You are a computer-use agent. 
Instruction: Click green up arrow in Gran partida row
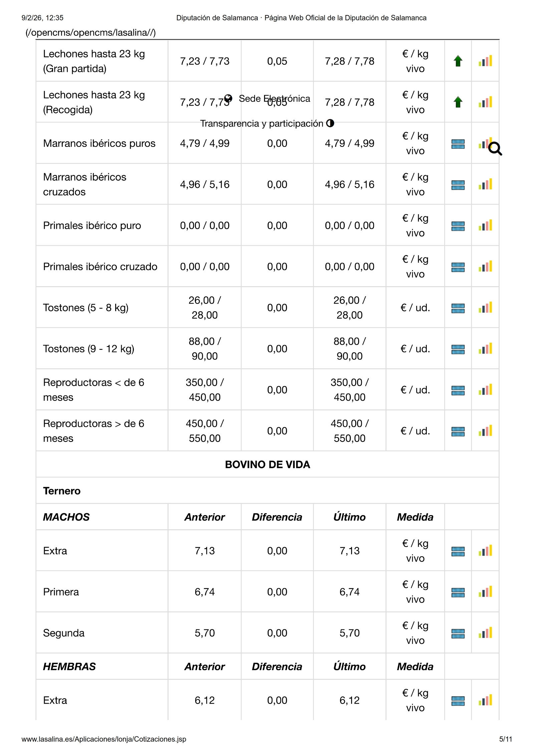click(458, 61)
